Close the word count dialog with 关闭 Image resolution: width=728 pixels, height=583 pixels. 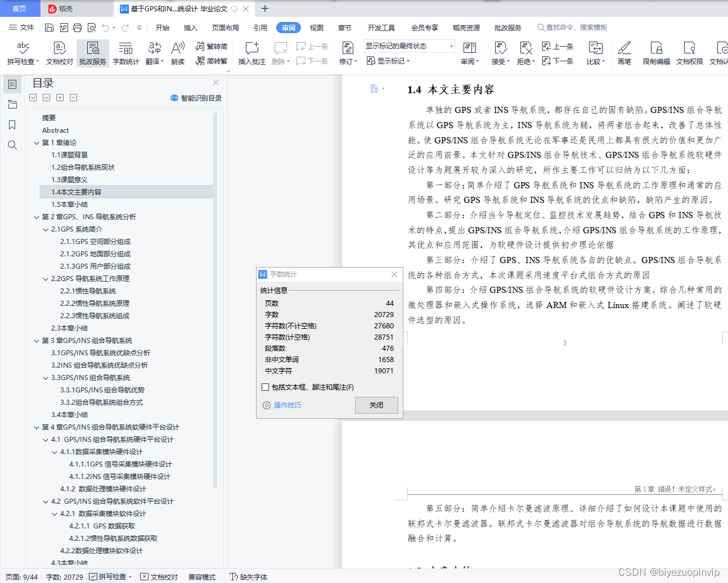point(376,405)
